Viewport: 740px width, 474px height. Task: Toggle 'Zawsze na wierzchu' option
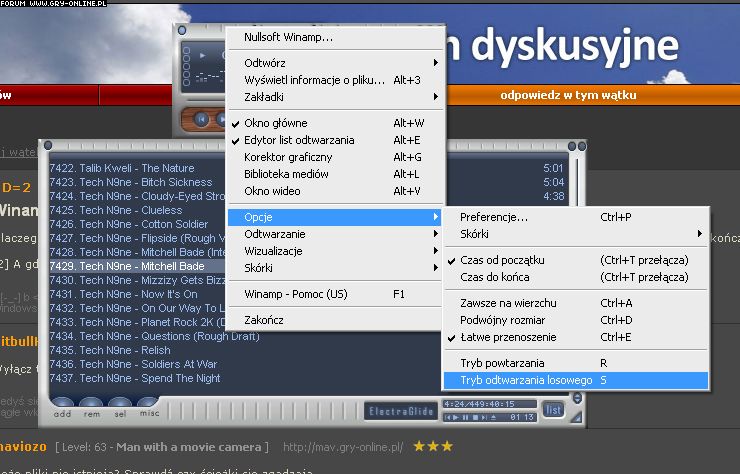[576, 303]
